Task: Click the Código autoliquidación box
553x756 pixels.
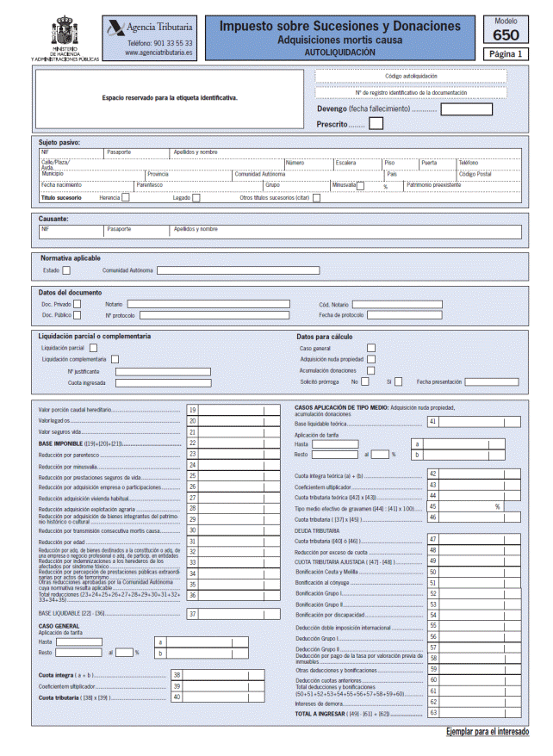Action: (411, 76)
